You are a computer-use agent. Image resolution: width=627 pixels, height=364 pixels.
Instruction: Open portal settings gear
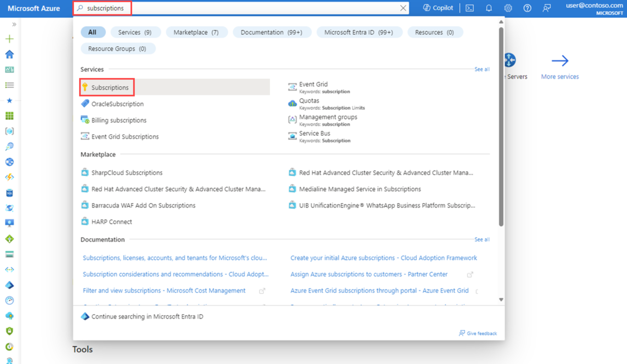click(x=508, y=8)
